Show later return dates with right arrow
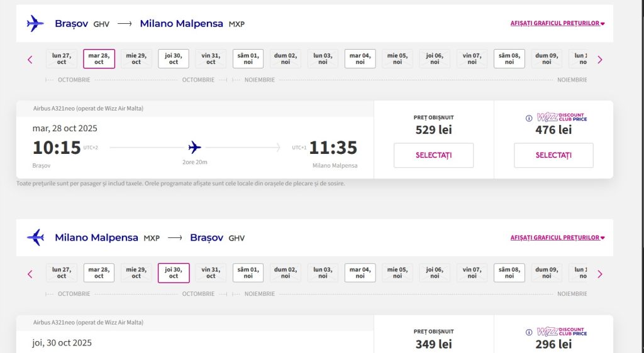The width and height of the screenshot is (644, 353). tap(599, 274)
